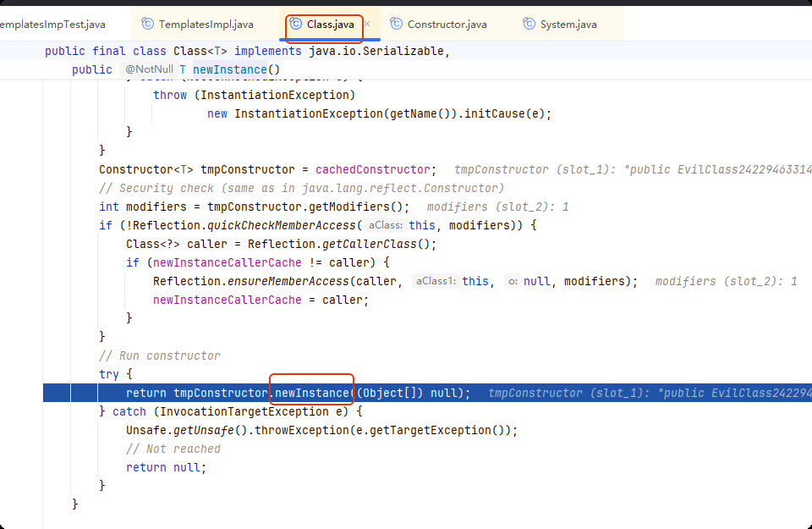Click the aClass: inlay parameter hint
This screenshot has height=529, width=812.
pos(385,226)
